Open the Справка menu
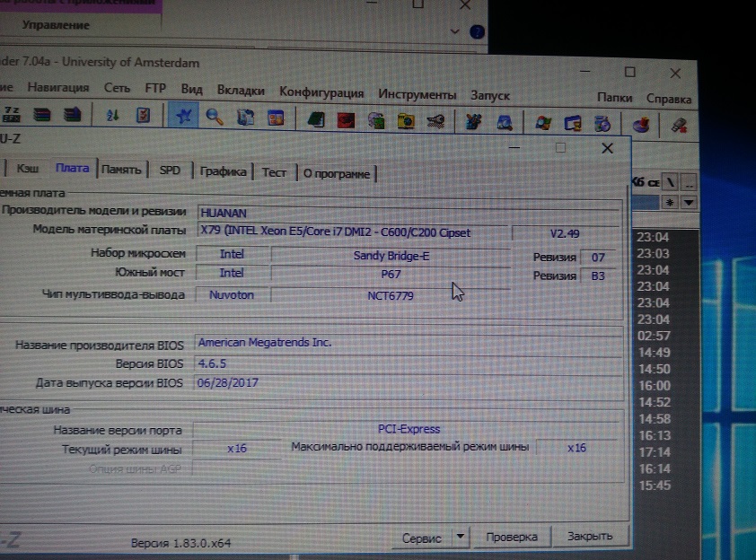 pos(669,100)
